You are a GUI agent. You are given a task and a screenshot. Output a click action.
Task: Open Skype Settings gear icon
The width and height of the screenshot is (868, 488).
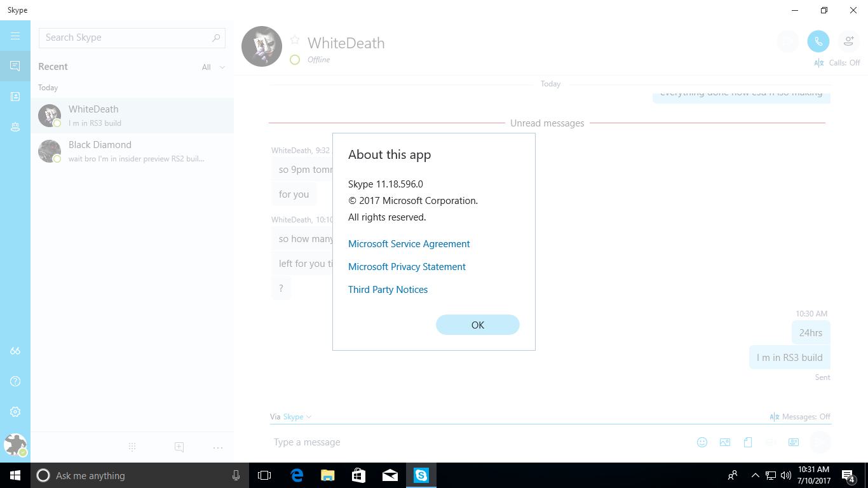[x=15, y=412]
